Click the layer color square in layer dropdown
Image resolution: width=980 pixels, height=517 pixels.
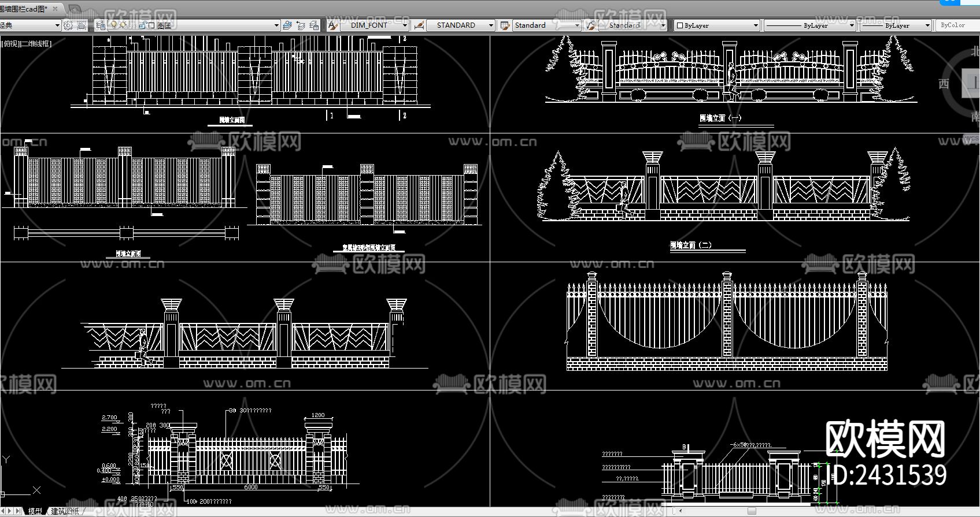(151, 25)
